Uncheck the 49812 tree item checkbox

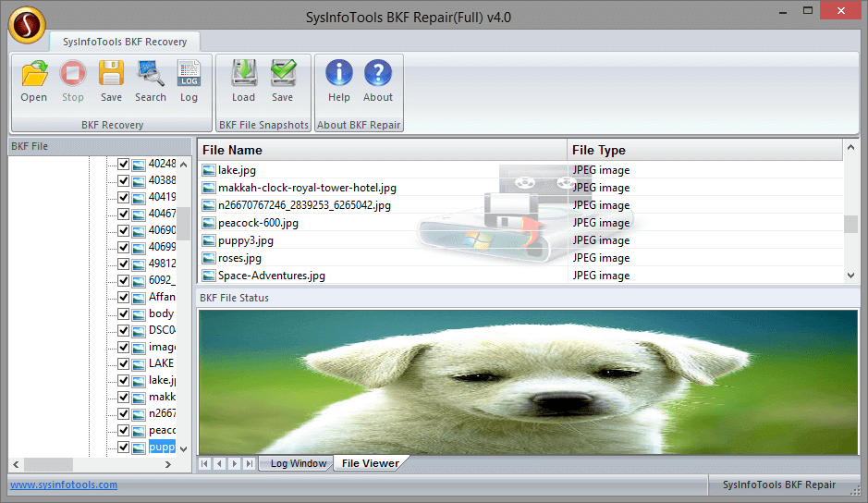click(124, 264)
